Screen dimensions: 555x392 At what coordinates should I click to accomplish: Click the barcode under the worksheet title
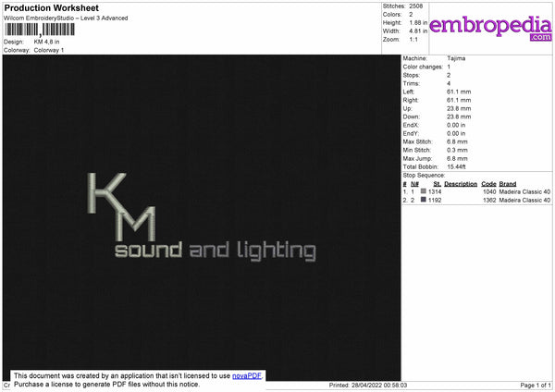[x=40, y=30]
